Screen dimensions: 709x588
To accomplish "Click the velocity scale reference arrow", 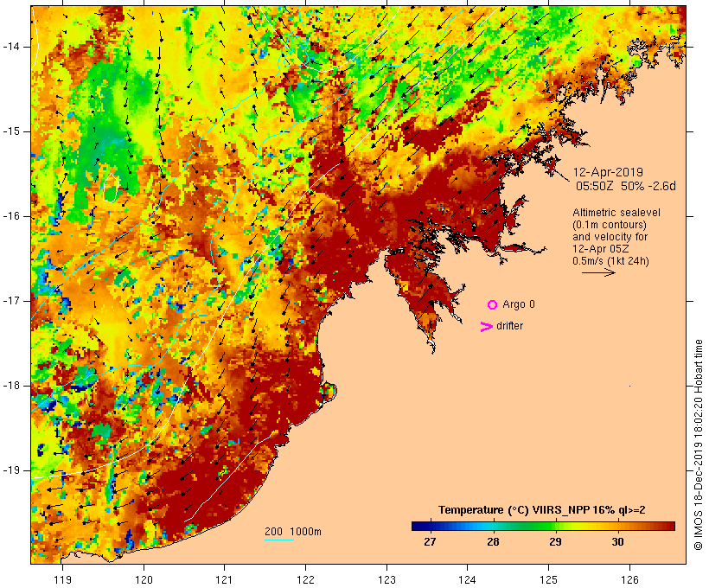I will click(598, 272).
